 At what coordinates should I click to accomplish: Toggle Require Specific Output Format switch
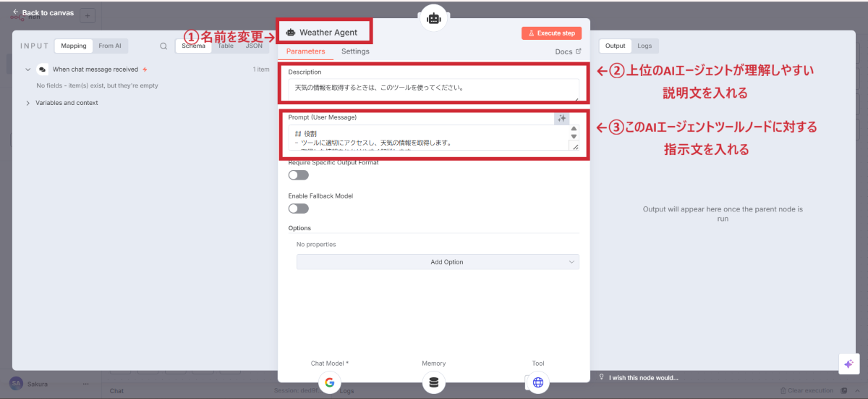click(298, 175)
